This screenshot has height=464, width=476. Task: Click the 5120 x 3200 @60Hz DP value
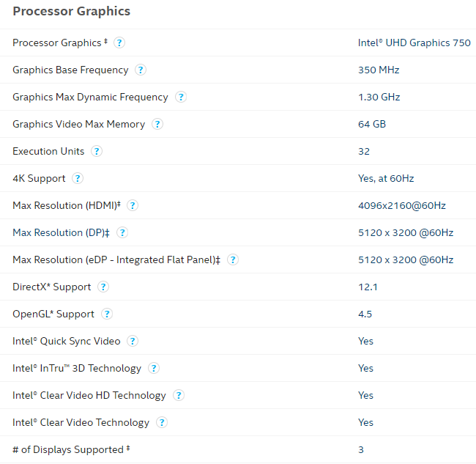pyautogui.click(x=406, y=233)
